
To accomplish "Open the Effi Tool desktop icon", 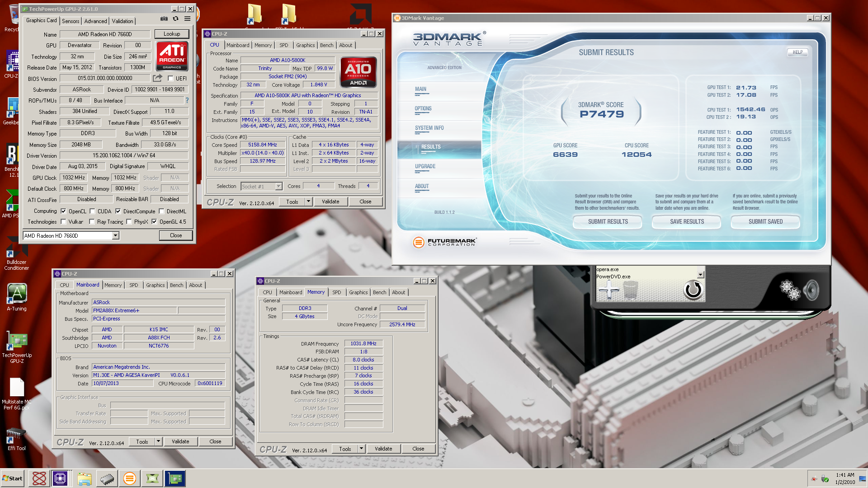I will coord(17,439).
